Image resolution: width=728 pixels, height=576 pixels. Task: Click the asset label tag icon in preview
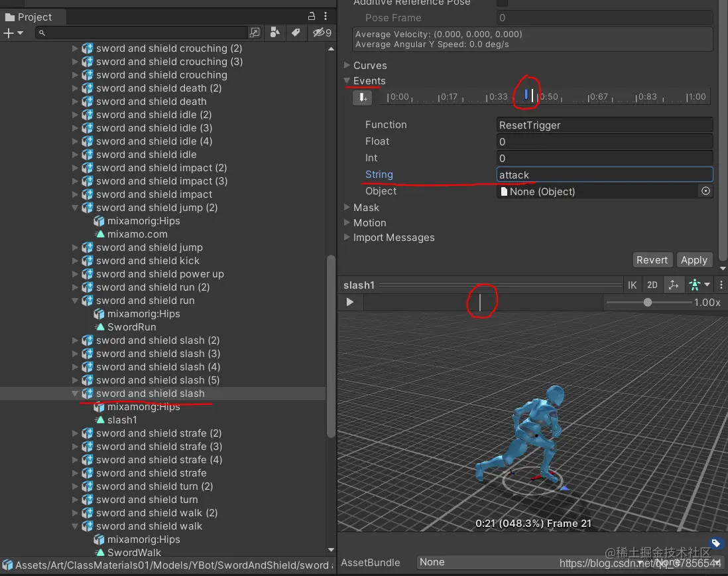pyautogui.click(x=715, y=543)
